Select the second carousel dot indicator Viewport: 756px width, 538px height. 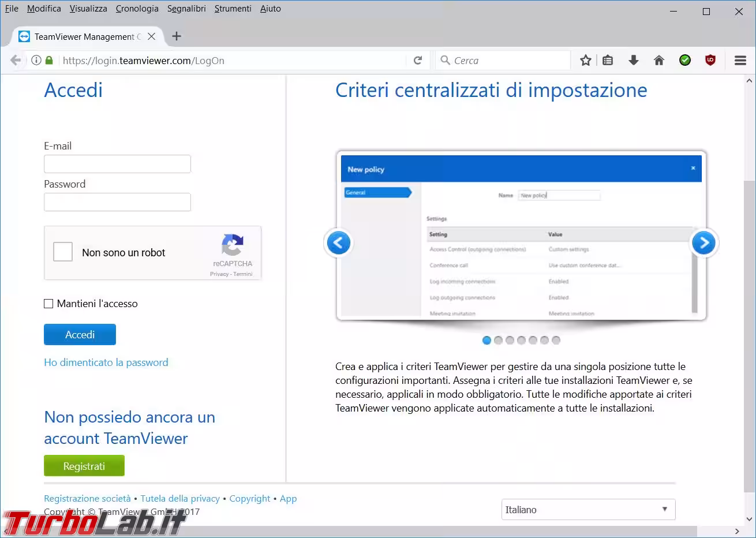coord(498,340)
